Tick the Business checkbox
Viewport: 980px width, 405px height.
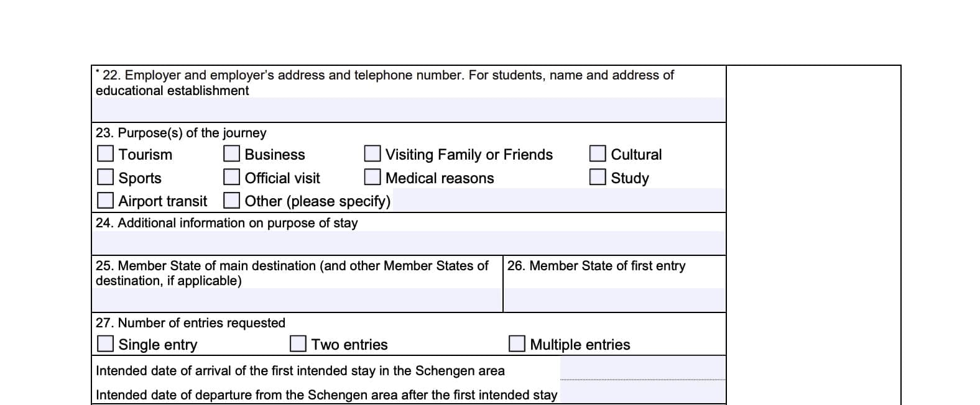pyautogui.click(x=232, y=153)
